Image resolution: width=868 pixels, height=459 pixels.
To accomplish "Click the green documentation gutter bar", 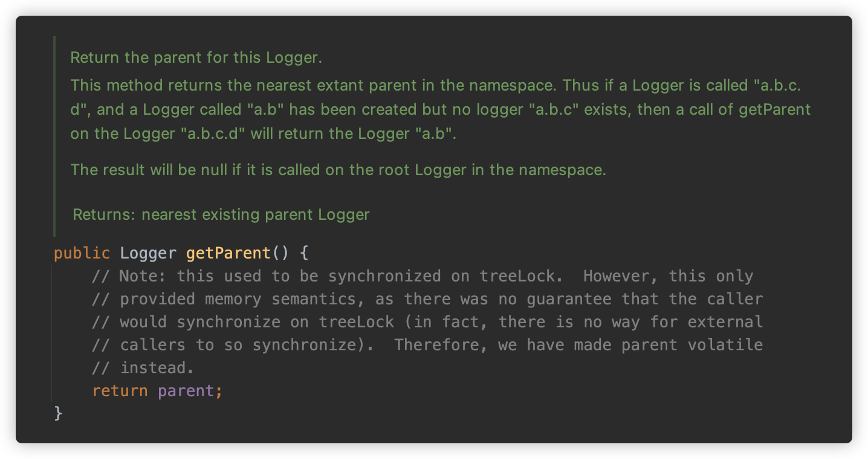I will pyautogui.click(x=54, y=136).
